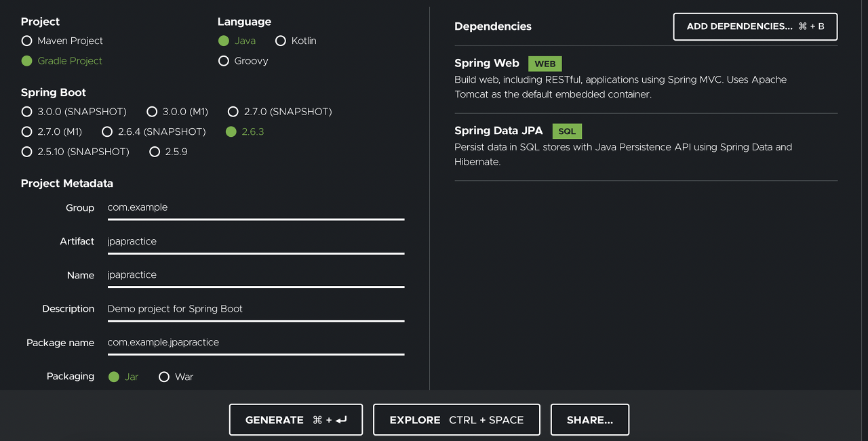Click the Project heading
The image size is (868, 441).
(41, 22)
